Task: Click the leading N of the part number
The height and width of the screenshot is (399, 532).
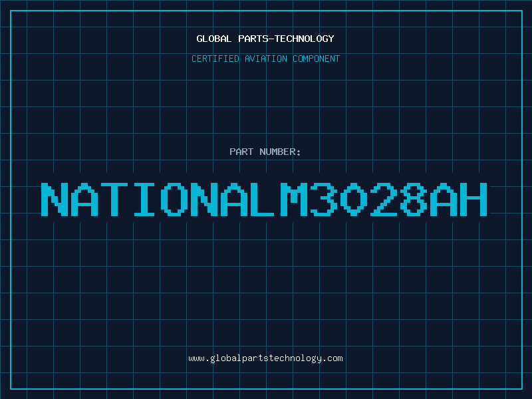Action: [x=55, y=199]
